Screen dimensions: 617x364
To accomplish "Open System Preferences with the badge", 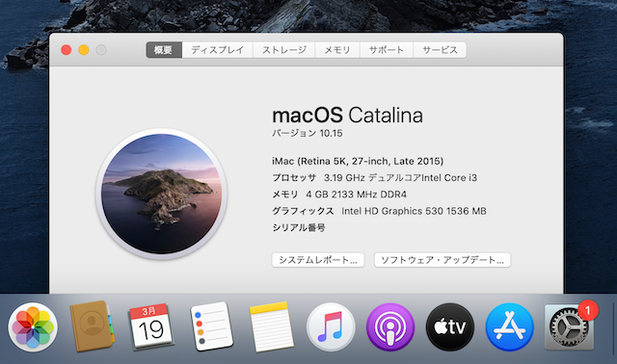I will (x=569, y=327).
